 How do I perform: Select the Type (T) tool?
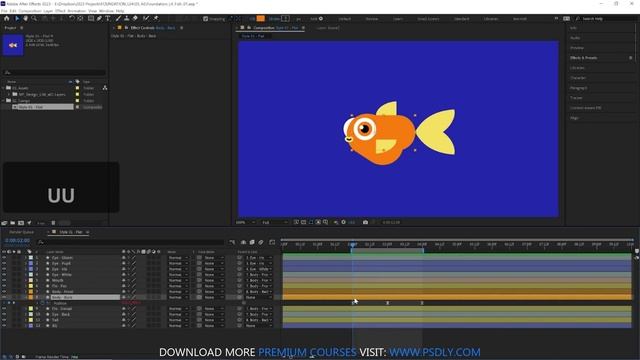[108, 18]
